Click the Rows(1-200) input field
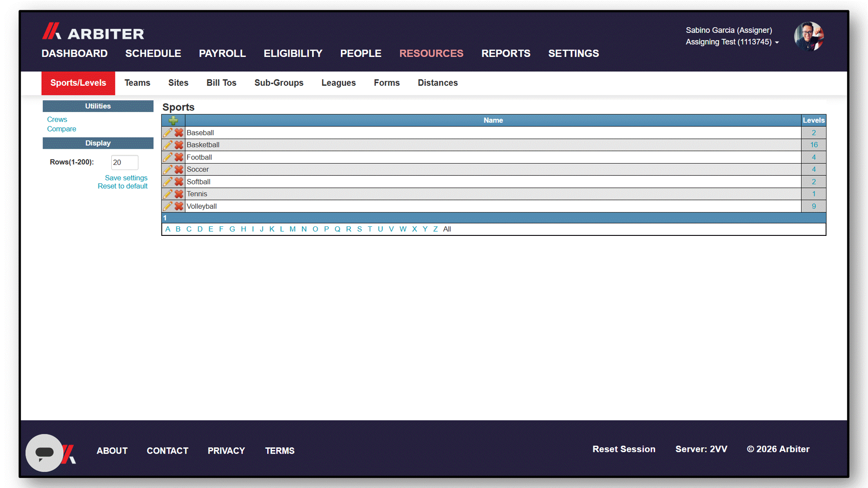 125,163
